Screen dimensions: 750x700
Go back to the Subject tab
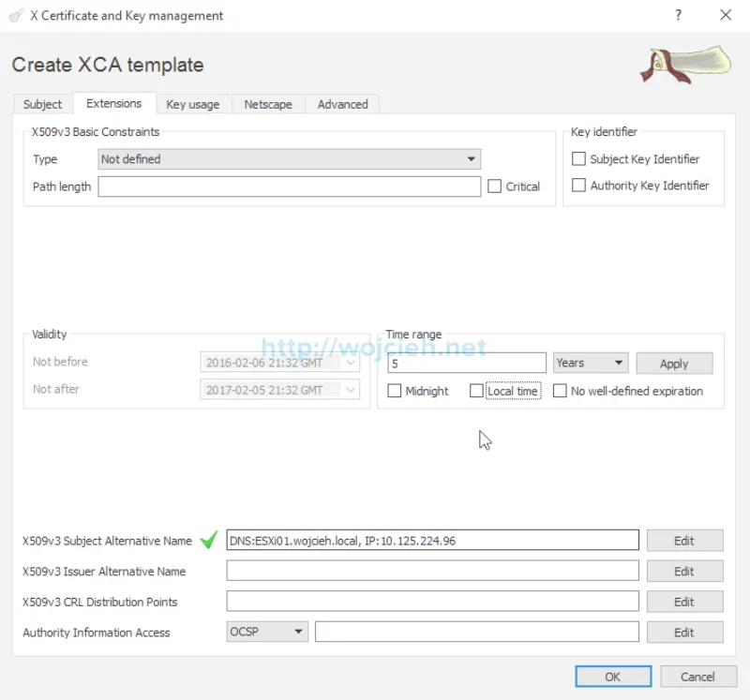tap(42, 104)
